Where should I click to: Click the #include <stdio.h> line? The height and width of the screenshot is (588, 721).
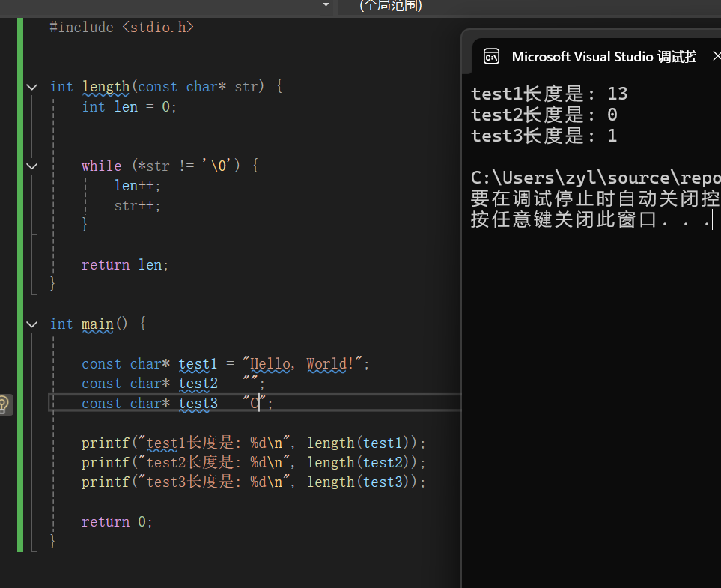pyautogui.click(x=121, y=28)
